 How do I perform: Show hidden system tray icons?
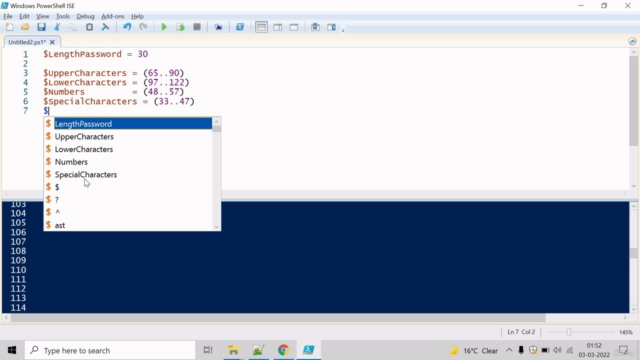(509, 350)
